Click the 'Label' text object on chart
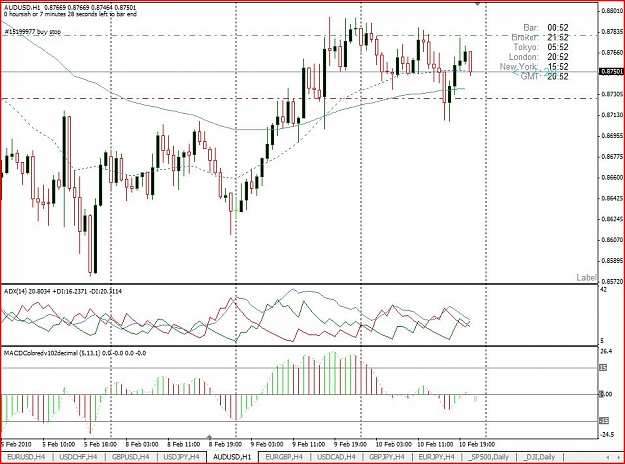 pos(586,277)
